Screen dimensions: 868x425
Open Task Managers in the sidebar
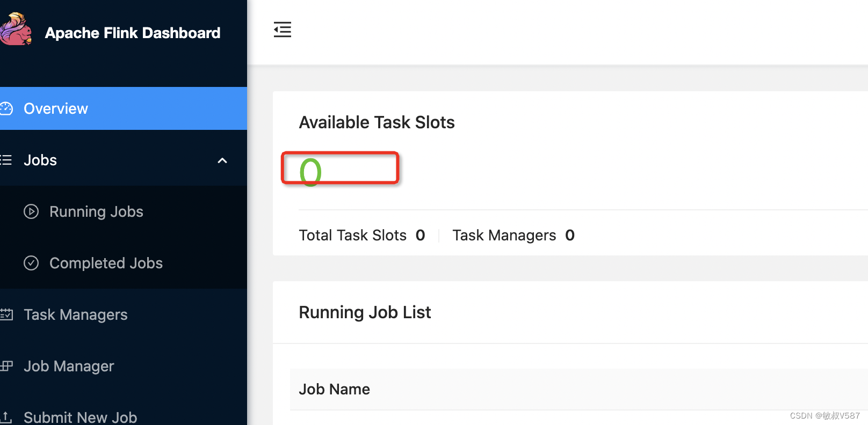(x=76, y=314)
